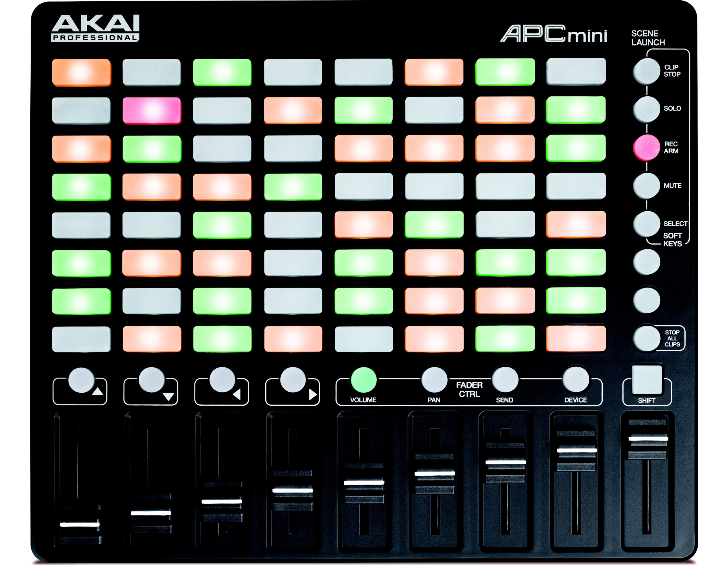Trigger the orange pad directly above the down arrow button

pos(152,339)
